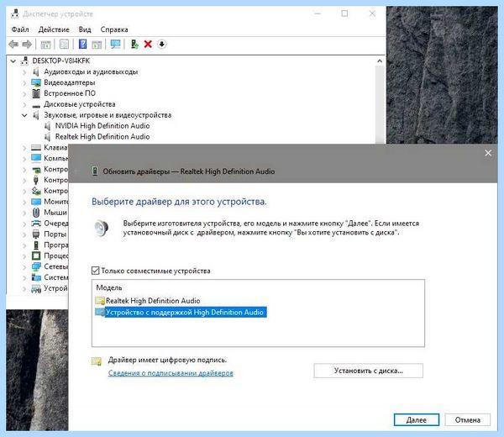Click the speaker icon beside NVIDIA High Definition Audio
Viewport: 504px width, 437px height.
pos(48,126)
